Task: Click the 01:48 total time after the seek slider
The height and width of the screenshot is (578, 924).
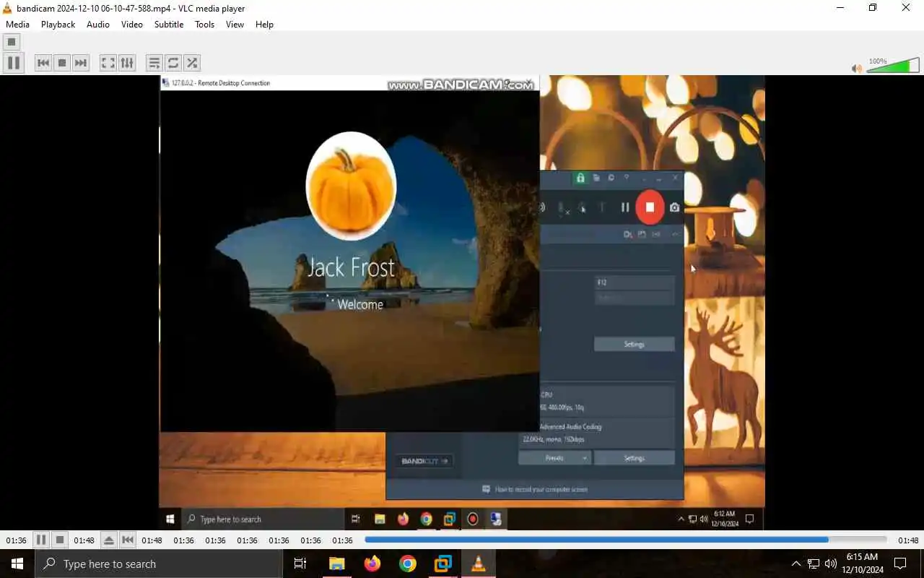Action: pyautogui.click(x=908, y=540)
